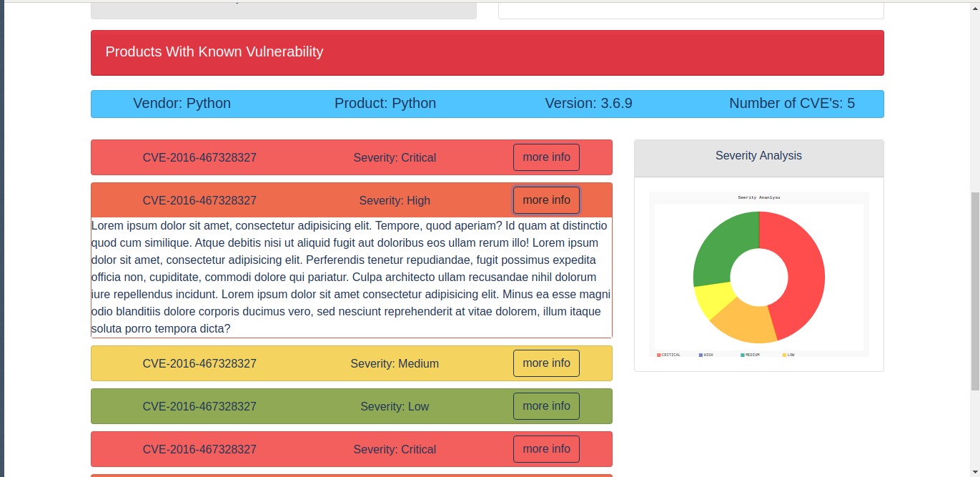Open more info for the bottom Critical CVE
This screenshot has height=477, width=980.
[x=546, y=449]
